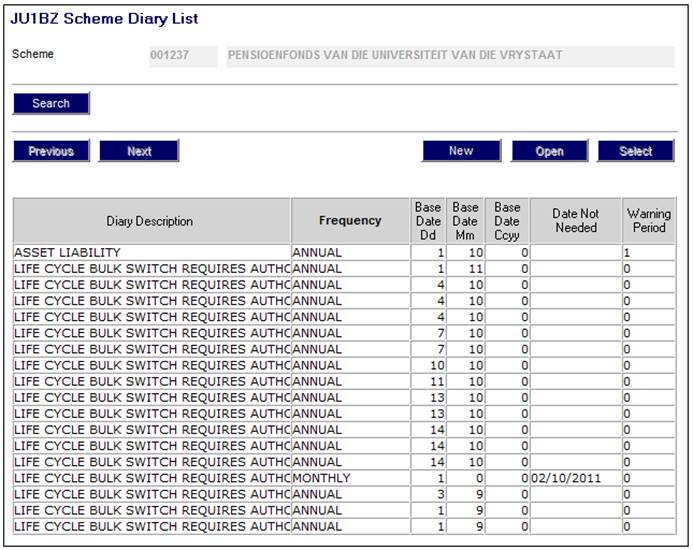The height and width of the screenshot is (550, 693).
Task: Click the Base Date Dd column header
Action: pyautogui.click(x=428, y=221)
